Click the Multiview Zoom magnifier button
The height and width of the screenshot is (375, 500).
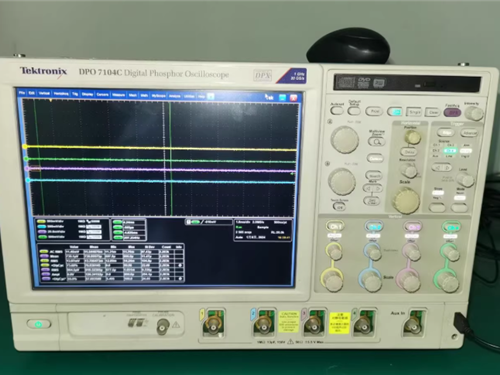coord(377,142)
